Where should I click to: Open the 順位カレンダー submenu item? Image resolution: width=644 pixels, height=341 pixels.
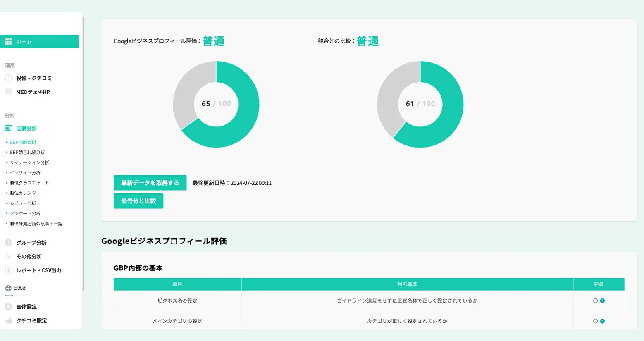point(25,193)
